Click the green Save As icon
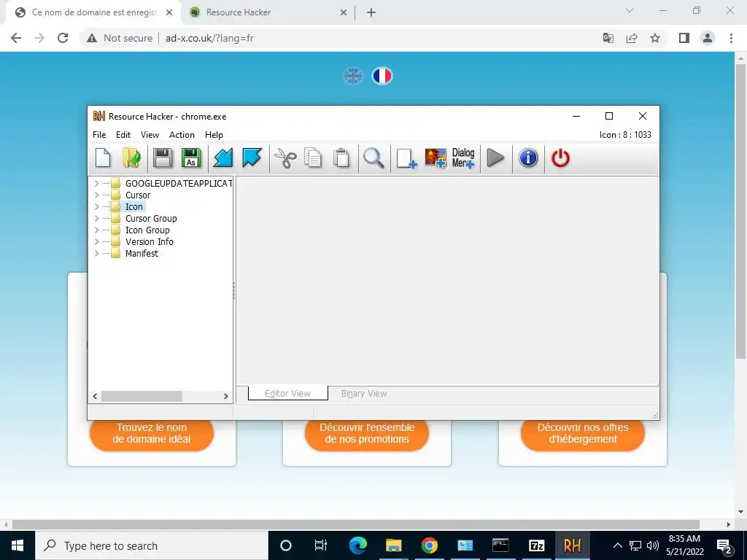 (x=191, y=158)
